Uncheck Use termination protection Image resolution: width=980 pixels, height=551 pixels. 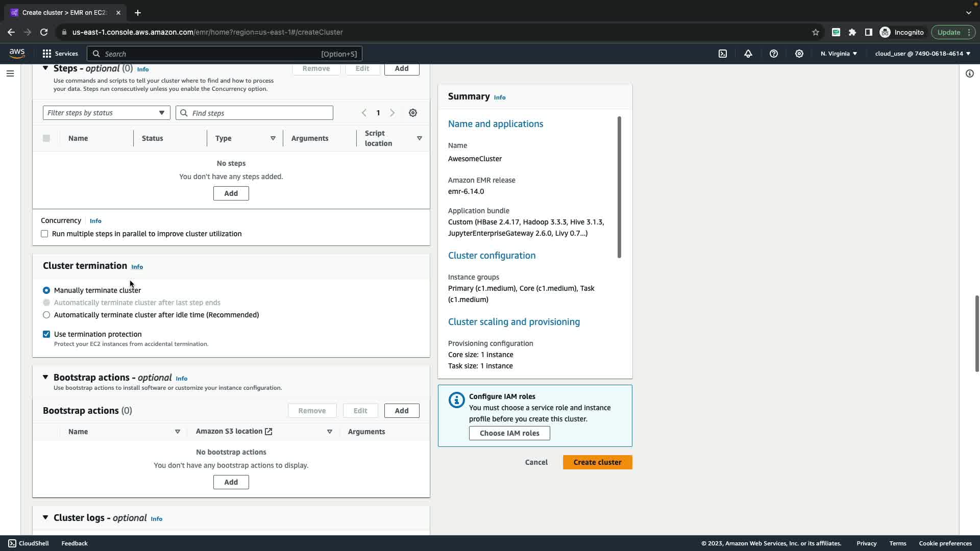point(46,334)
